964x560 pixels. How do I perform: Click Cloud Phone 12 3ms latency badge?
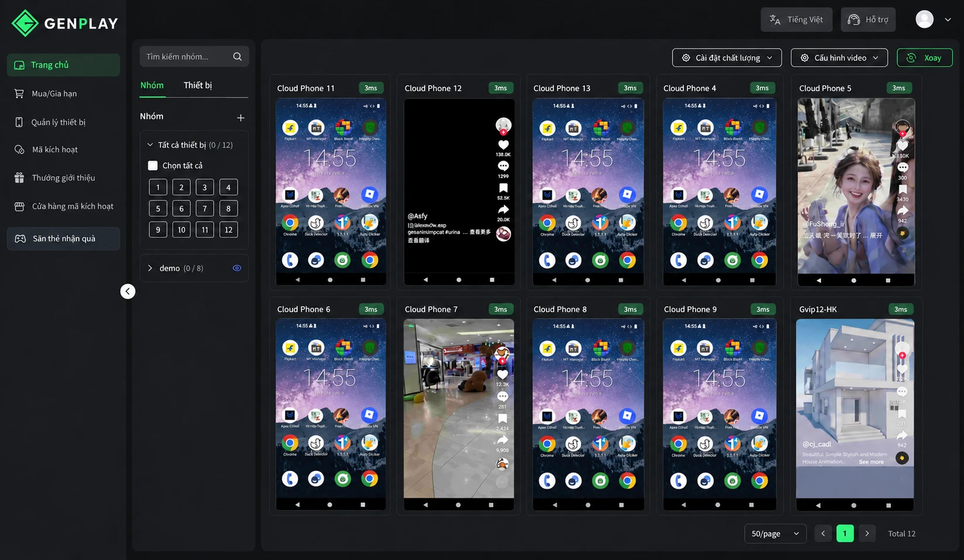500,88
